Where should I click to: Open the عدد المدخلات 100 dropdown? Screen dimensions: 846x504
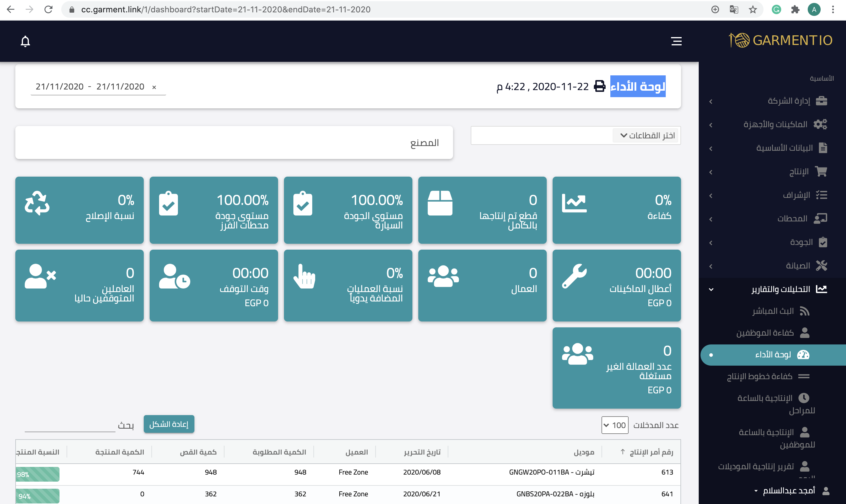pyautogui.click(x=615, y=425)
